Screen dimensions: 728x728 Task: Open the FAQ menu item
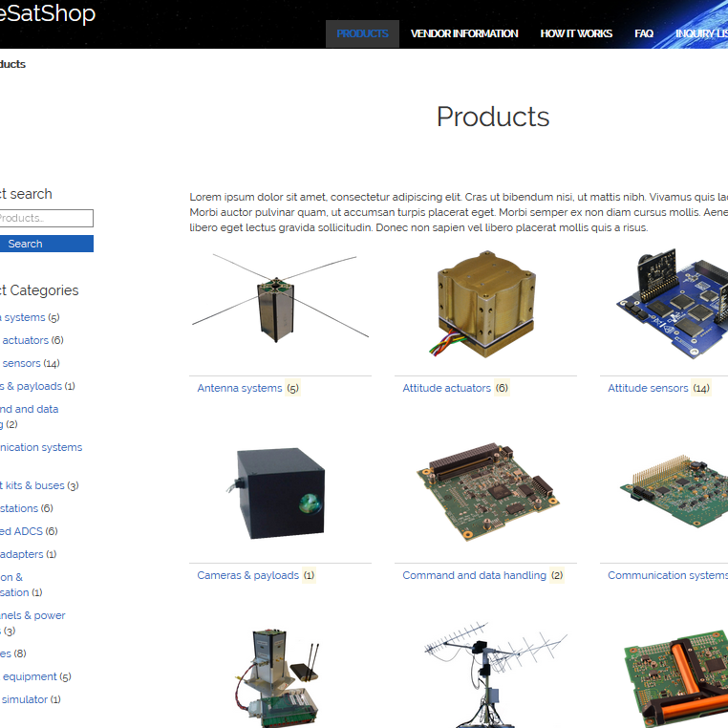tap(644, 33)
